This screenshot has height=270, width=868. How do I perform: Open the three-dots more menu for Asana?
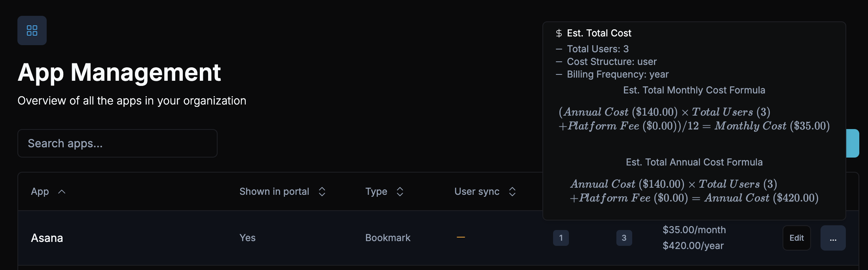click(x=833, y=238)
